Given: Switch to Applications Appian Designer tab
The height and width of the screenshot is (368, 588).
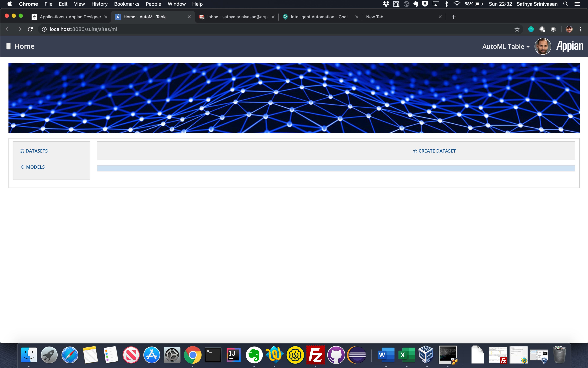Looking at the screenshot, I should click(70, 17).
